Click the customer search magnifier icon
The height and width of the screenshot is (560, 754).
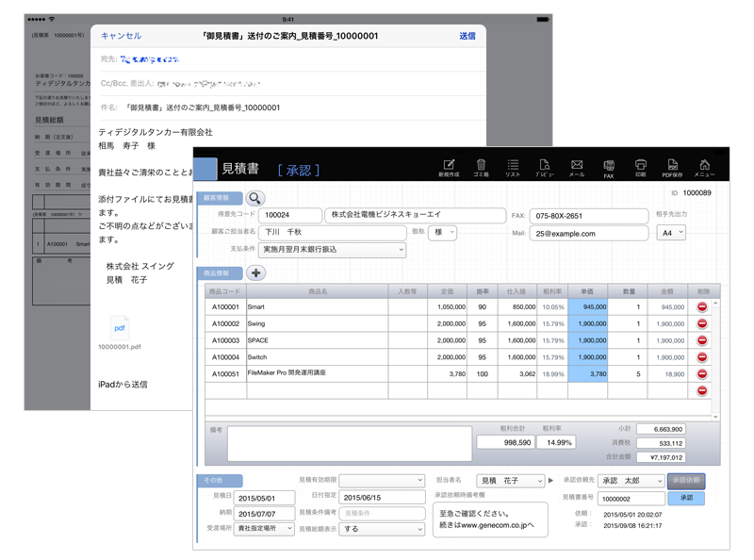pos(255,198)
